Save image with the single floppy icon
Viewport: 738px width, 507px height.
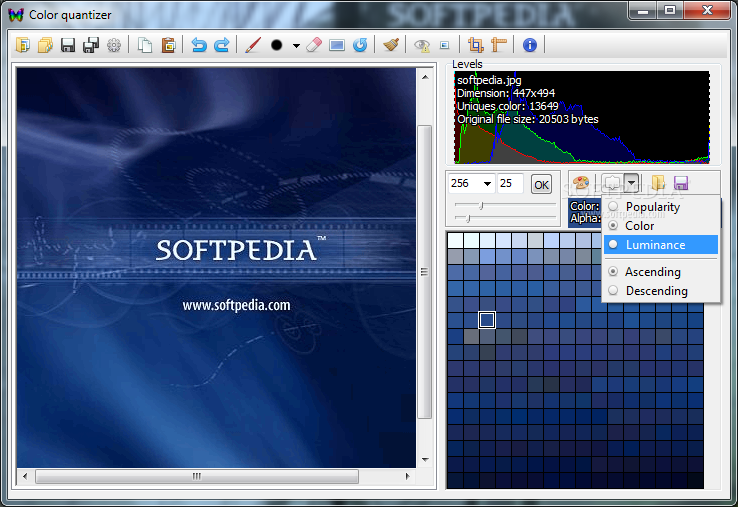pyautogui.click(x=68, y=45)
